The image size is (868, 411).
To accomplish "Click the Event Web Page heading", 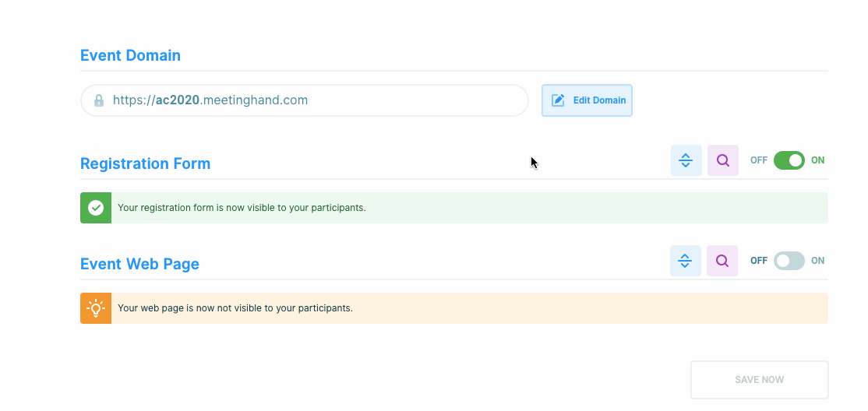I will click(x=139, y=264).
